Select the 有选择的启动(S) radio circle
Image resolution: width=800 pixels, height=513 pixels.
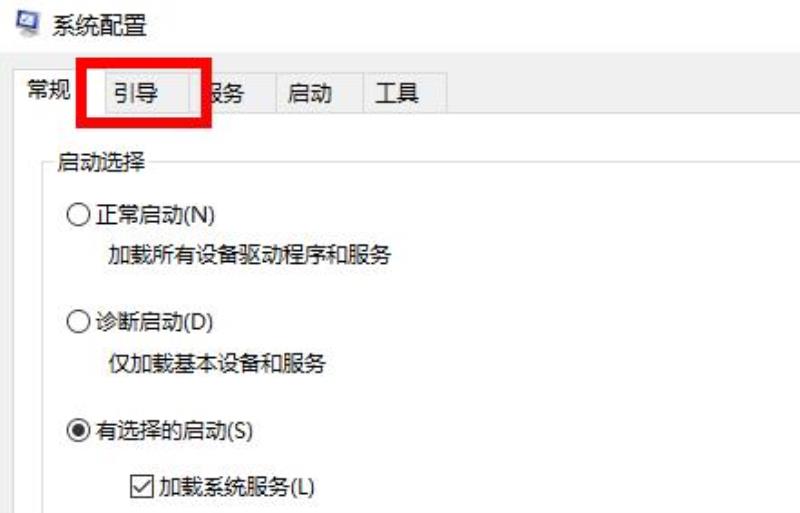78,430
